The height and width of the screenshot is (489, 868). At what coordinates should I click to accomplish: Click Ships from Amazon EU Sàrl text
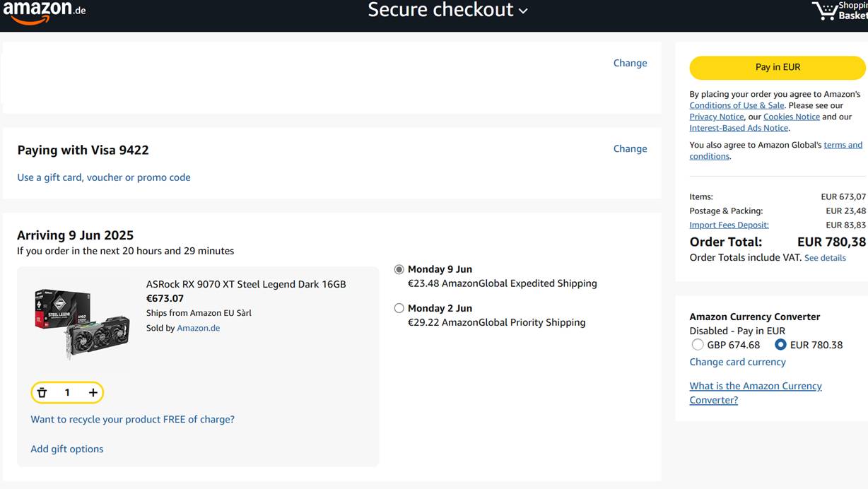pos(199,312)
